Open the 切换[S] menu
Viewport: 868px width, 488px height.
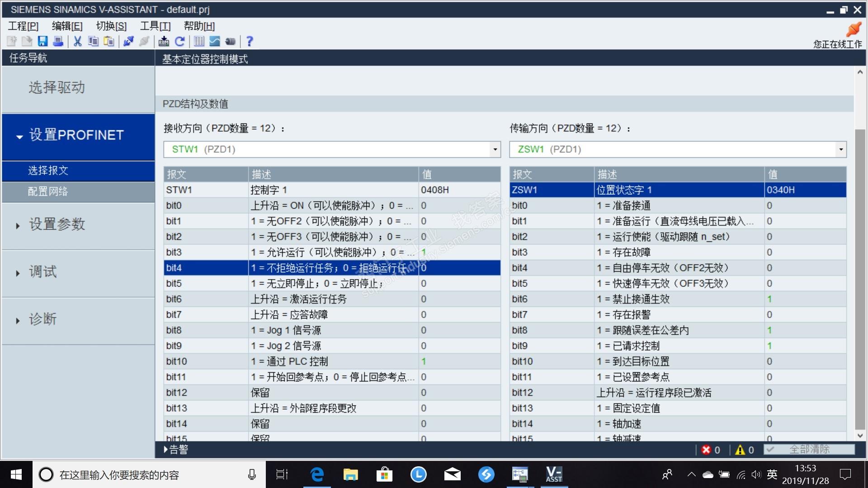coord(111,26)
